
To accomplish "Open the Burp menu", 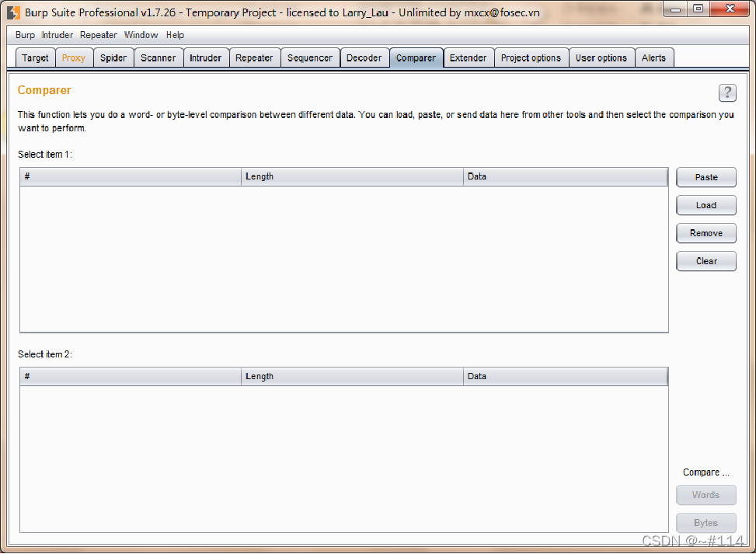I will (25, 35).
